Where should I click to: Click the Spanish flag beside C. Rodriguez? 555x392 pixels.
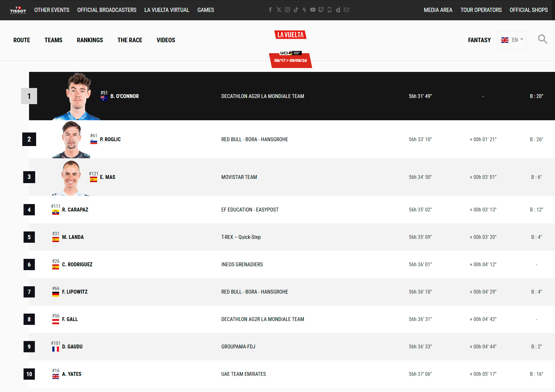tap(55, 267)
